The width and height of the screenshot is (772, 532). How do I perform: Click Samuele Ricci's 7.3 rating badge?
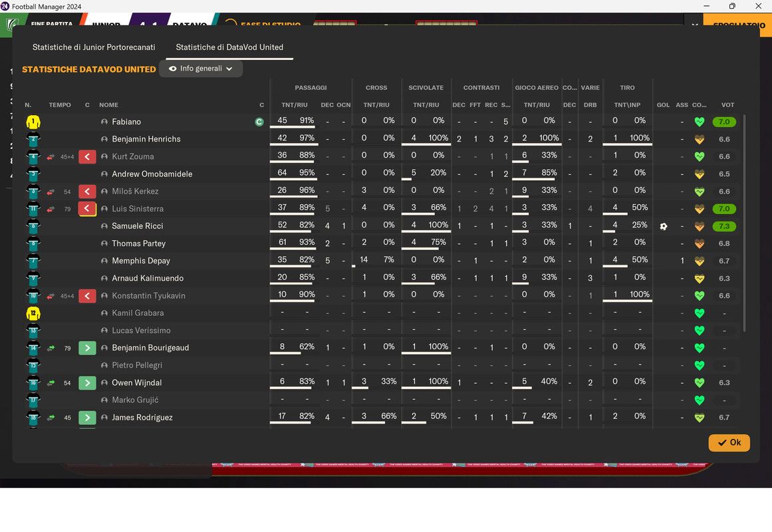(723, 226)
